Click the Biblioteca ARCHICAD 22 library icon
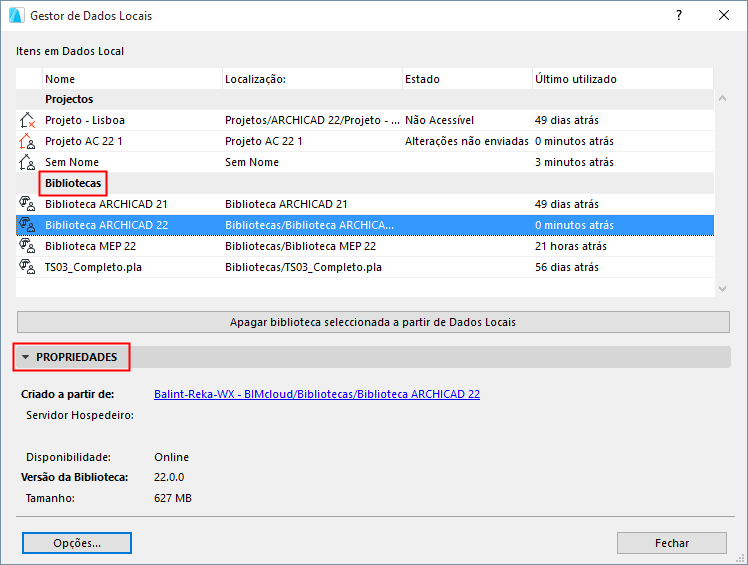Screen dimensions: 748x565 click(x=27, y=225)
